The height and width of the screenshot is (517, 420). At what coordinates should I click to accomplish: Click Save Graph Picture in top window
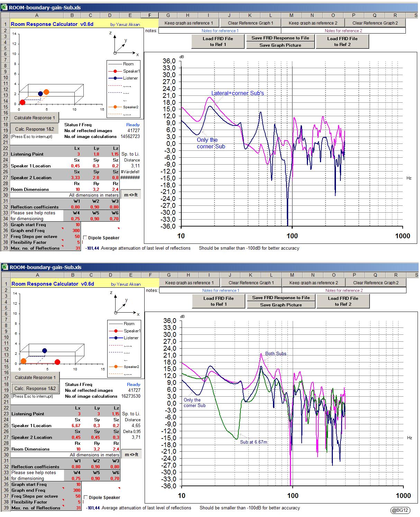(x=280, y=45)
